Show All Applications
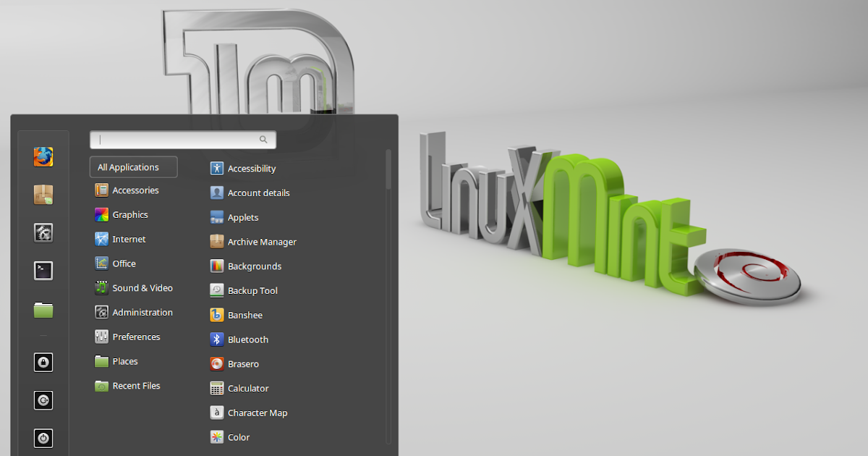This screenshot has width=868, height=456. (133, 166)
